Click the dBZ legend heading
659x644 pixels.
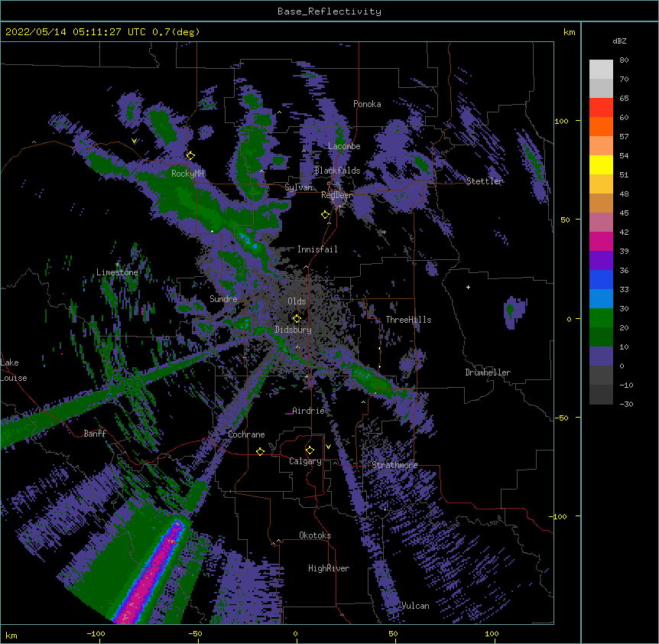click(619, 41)
